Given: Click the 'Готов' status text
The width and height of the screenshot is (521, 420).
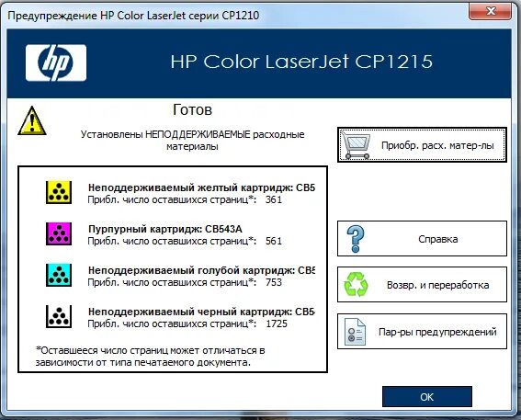Looking at the screenshot, I should (x=192, y=109).
